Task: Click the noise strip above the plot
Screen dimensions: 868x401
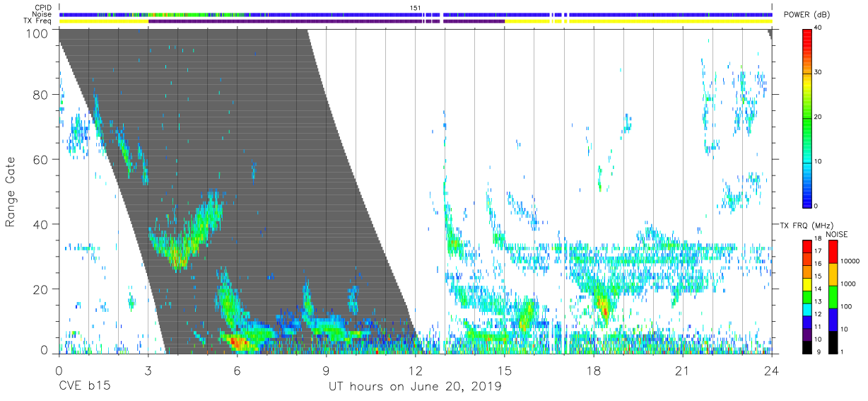Action: tap(416, 14)
